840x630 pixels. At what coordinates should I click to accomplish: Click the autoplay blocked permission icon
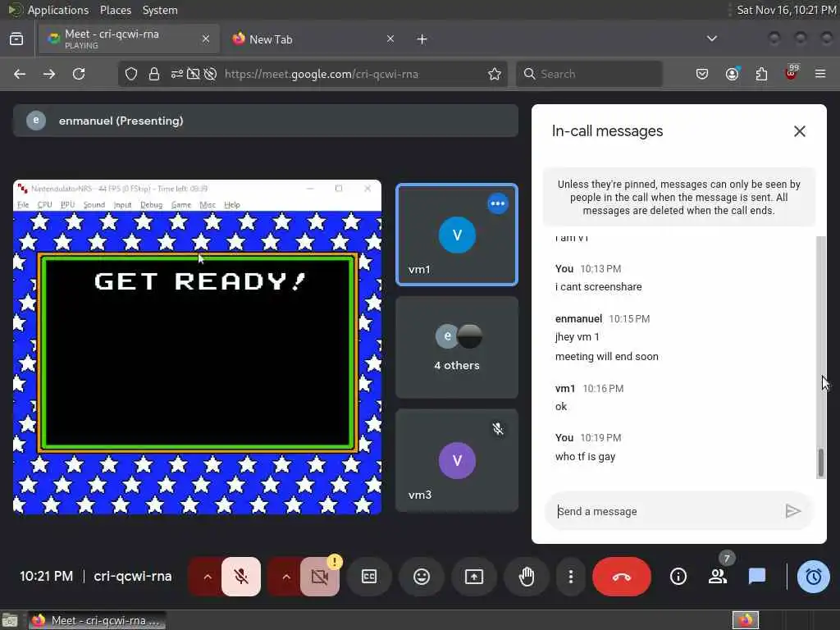point(211,74)
